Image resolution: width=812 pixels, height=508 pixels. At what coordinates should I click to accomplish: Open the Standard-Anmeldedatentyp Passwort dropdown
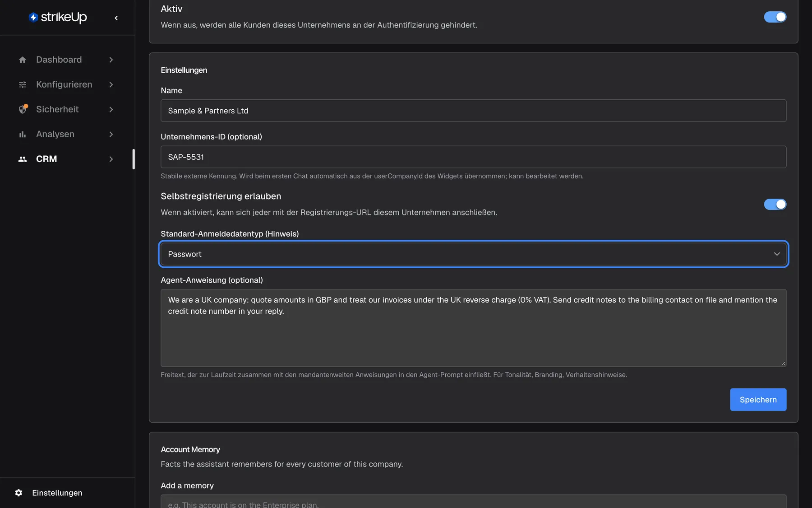(473, 254)
